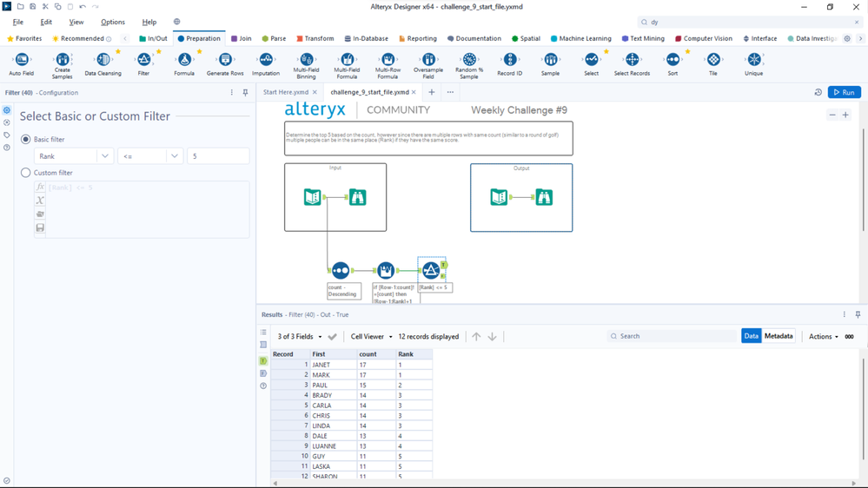Switch results to Metadata view

click(x=779, y=336)
